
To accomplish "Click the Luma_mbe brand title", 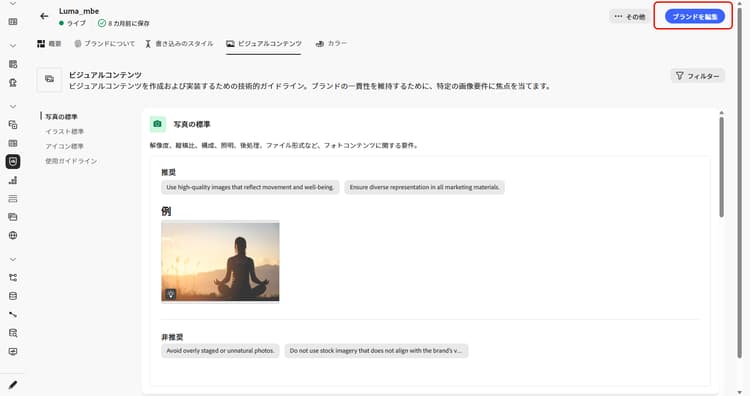I will pyautogui.click(x=79, y=11).
